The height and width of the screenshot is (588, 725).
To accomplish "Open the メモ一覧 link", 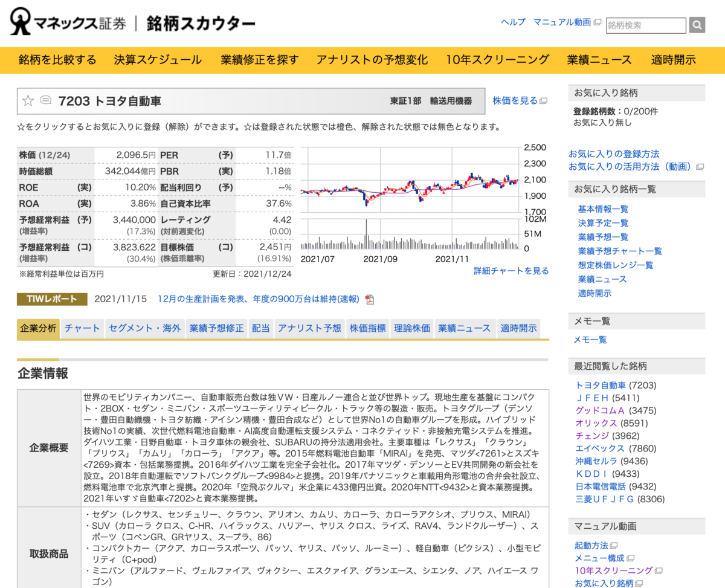I will click(590, 340).
